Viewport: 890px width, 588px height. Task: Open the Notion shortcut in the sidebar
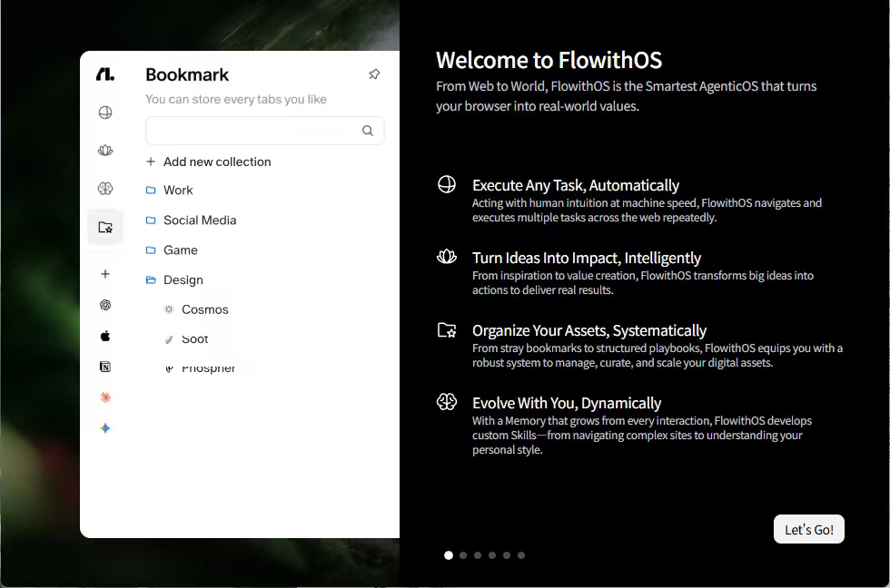click(x=105, y=367)
